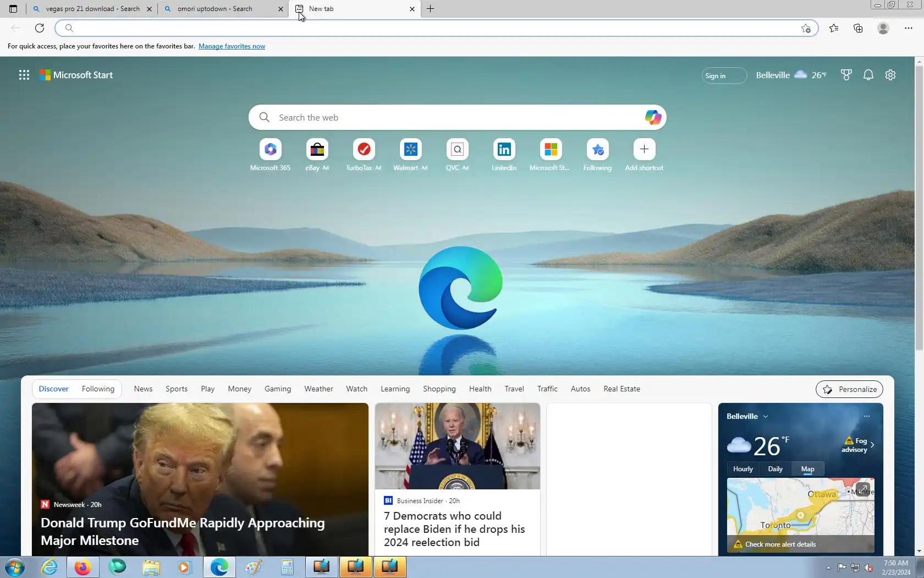The image size is (924, 578).
Task: Open the Real Estate category
Action: tap(621, 389)
